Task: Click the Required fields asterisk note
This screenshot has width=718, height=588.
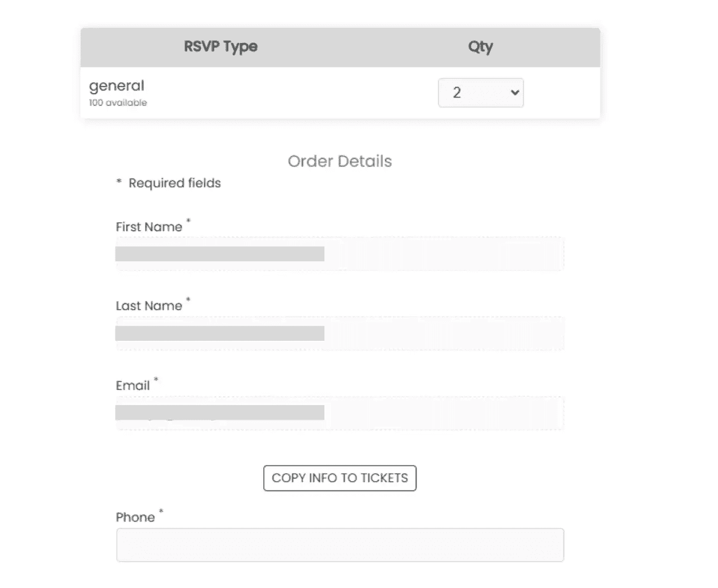Action: point(169,183)
